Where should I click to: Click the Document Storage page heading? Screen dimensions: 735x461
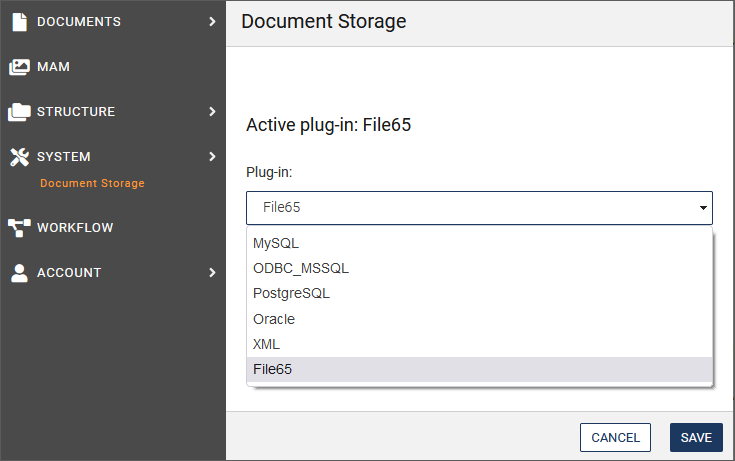(x=323, y=22)
